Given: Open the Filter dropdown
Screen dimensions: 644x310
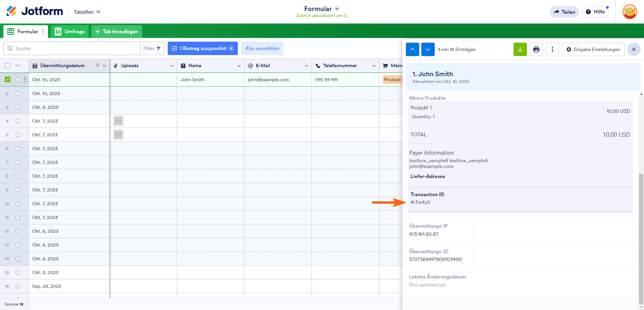Looking at the screenshot, I should tap(152, 48).
